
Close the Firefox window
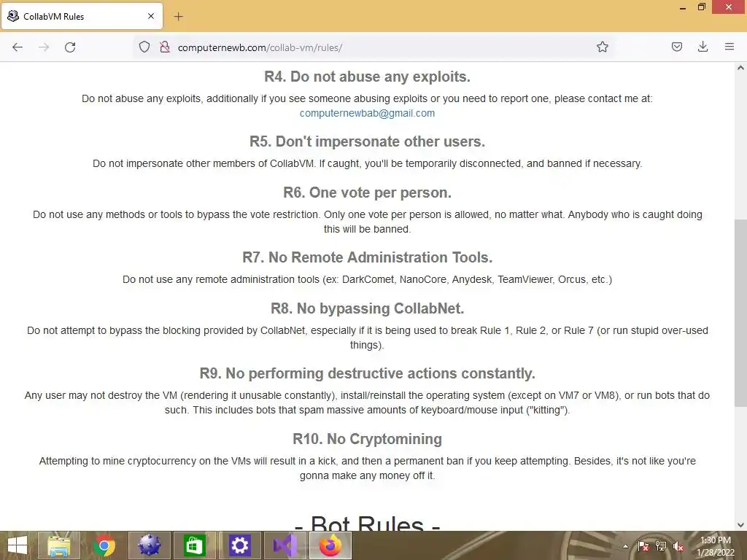pyautogui.click(x=729, y=7)
